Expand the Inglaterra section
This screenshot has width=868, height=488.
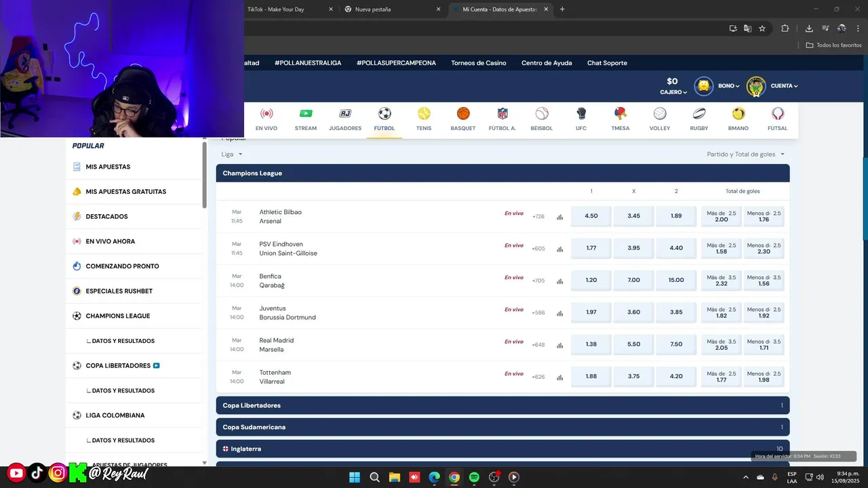point(502,449)
